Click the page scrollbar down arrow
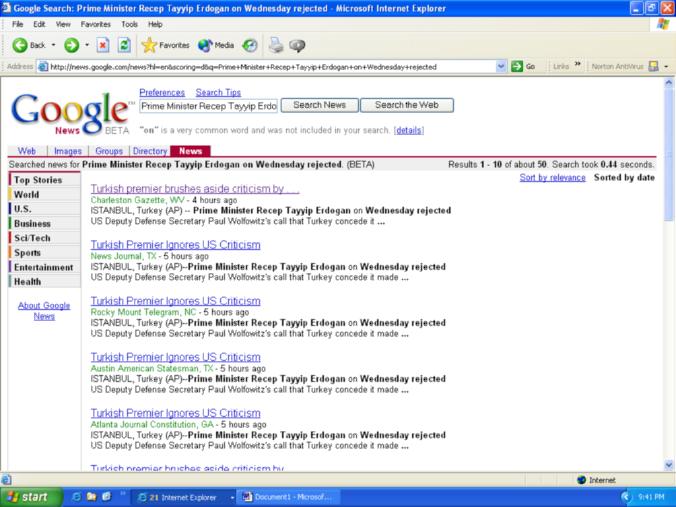 [669, 465]
